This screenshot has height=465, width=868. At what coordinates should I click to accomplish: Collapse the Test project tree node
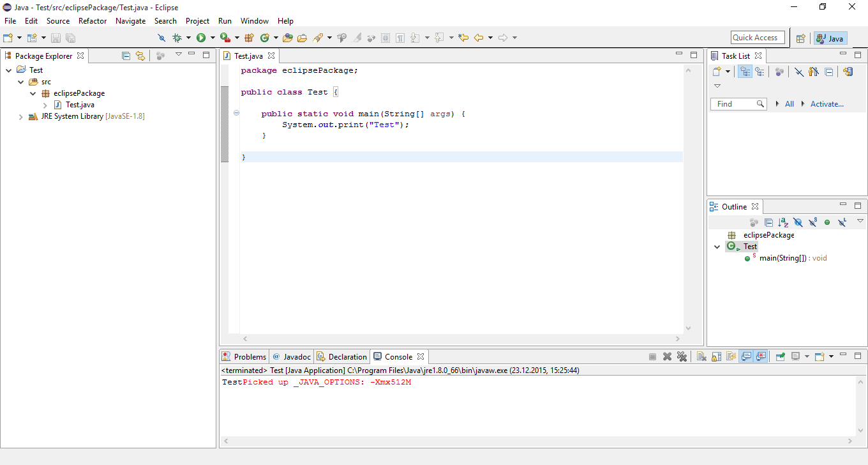9,70
